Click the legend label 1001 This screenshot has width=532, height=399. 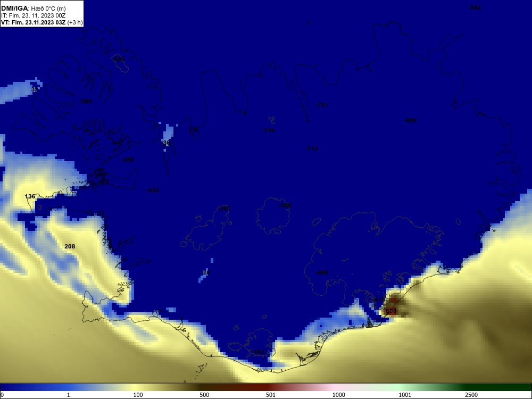405,395
